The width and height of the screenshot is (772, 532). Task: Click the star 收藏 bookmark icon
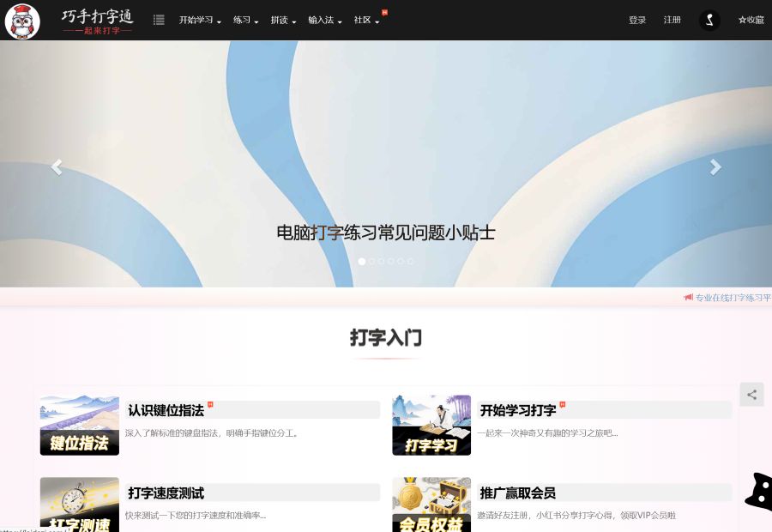tap(751, 19)
